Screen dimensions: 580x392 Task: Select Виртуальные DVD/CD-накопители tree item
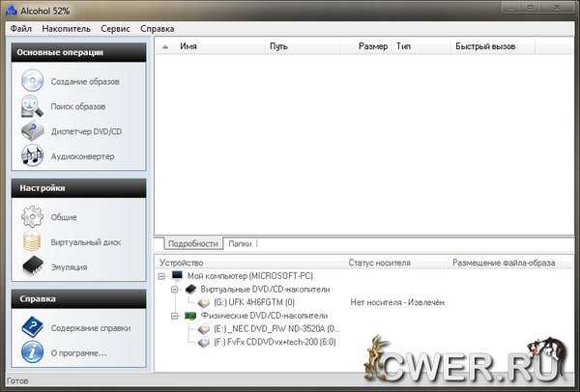tap(265, 290)
